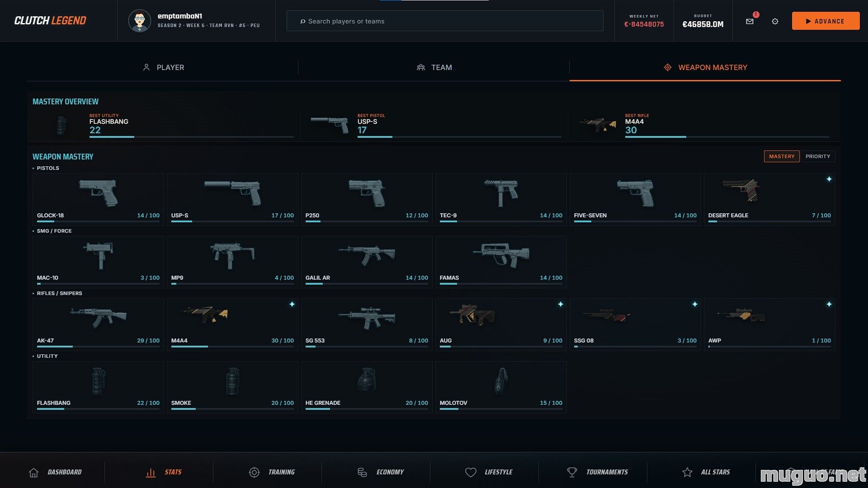
Task: Click the sparkle icon on AWP card
Action: click(829, 304)
